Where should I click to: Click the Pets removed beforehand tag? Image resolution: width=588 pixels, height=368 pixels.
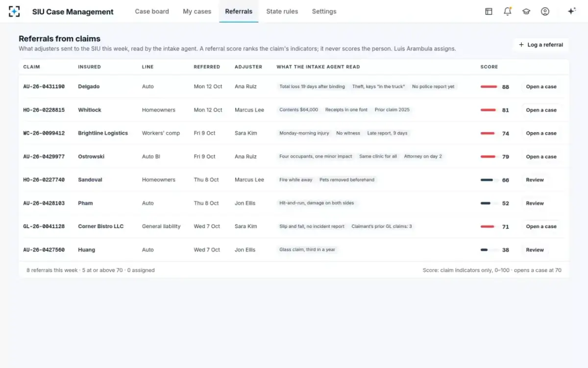[x=347, y=180]
